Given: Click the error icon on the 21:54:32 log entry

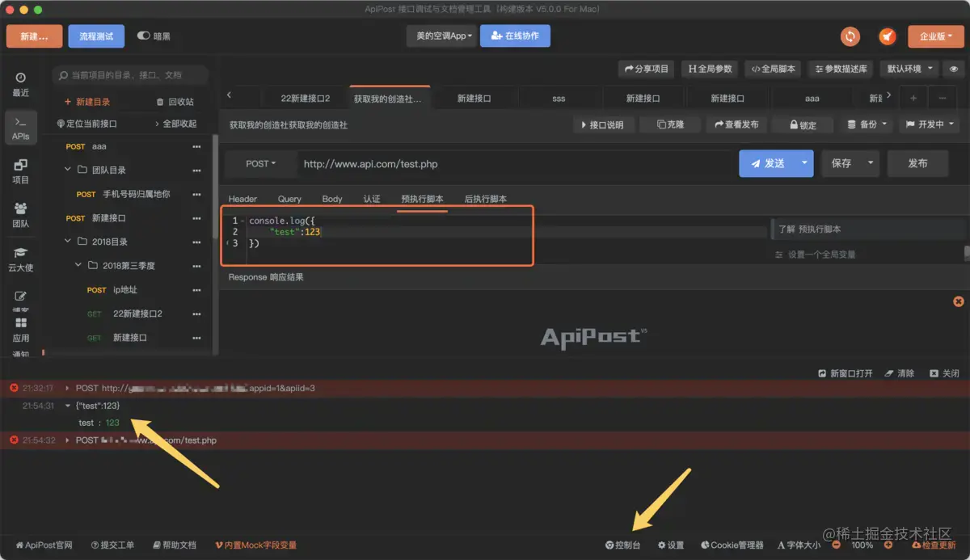Looking at the screenshot, I should point(14,440).
